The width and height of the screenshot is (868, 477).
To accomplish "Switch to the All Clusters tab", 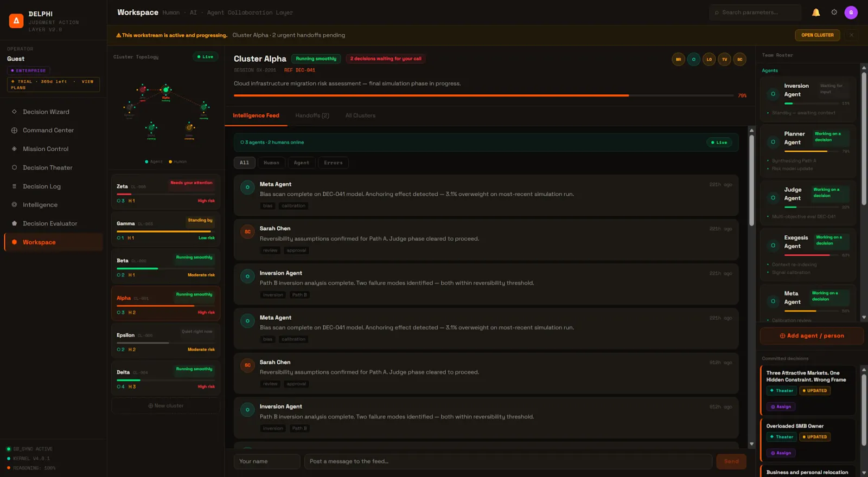I will [360, 115].
